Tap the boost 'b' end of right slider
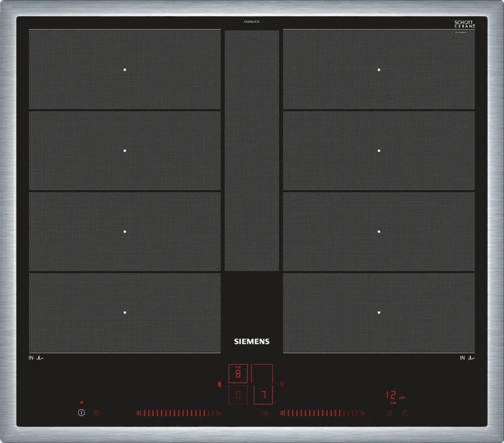This screenshot has width=504, height=443. [x=363, y=413]
